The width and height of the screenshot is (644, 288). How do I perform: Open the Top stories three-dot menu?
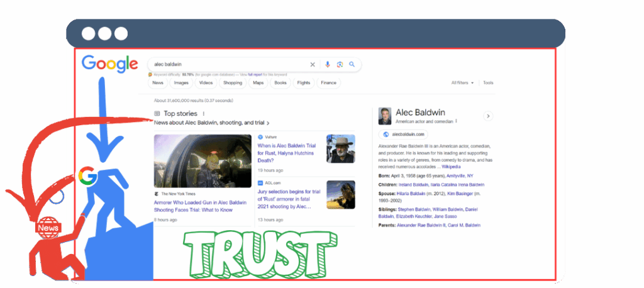pyautogui.click(x=204, y=114)
